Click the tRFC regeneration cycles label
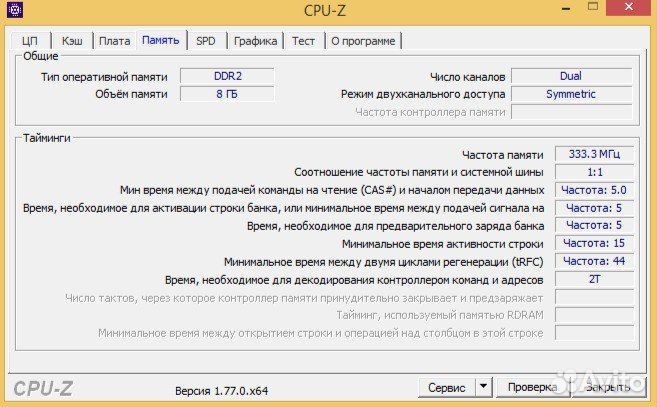Viewport: 657px width, 407px height. tap(383, 262)
